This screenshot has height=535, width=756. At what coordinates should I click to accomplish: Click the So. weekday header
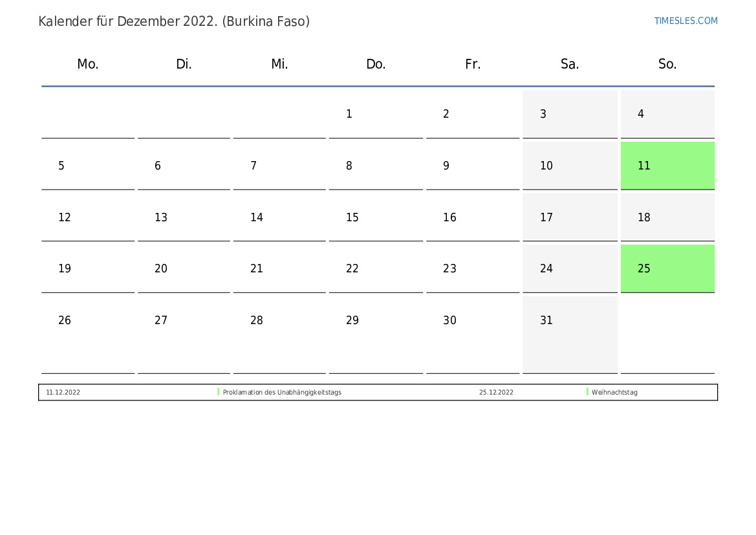tap(667, 63)
